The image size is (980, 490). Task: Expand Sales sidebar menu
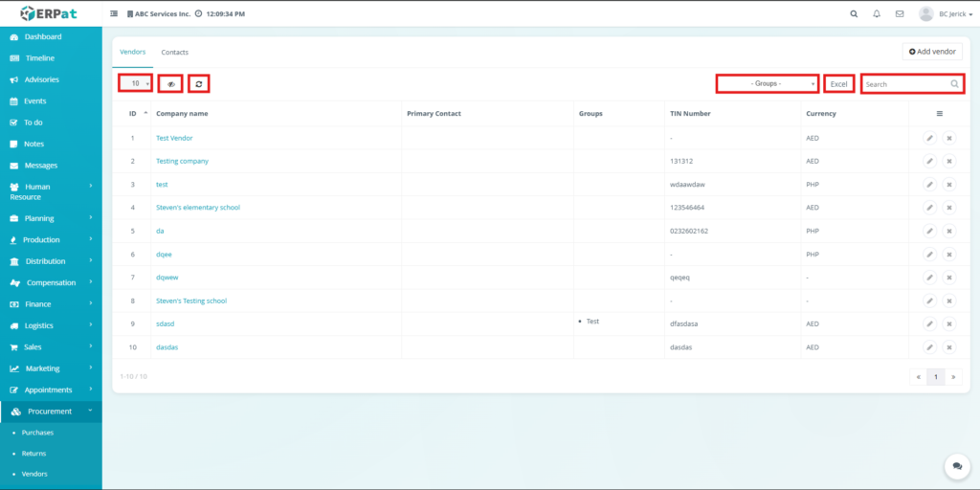point(52,346)
